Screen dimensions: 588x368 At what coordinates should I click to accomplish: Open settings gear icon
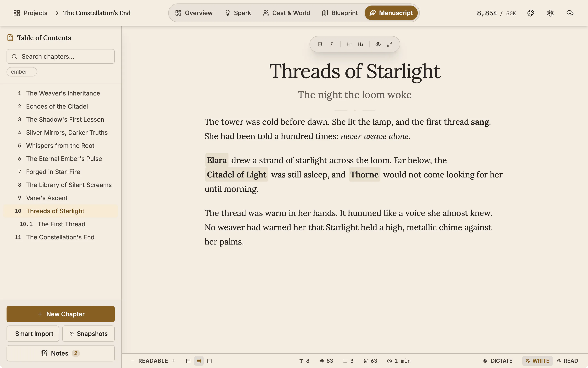click(550, 13)
